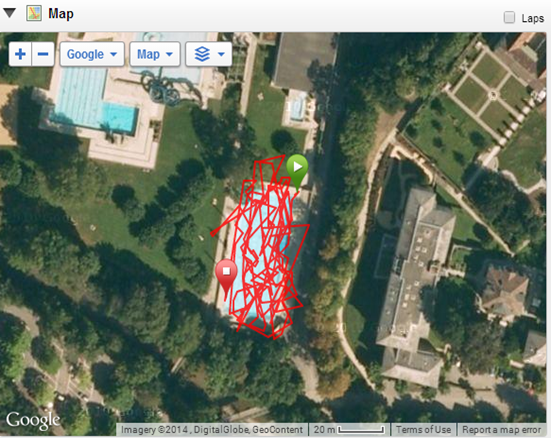Screen dimensions: 551x438
Task: Click the Laps label text
Action: coord(533,18)
